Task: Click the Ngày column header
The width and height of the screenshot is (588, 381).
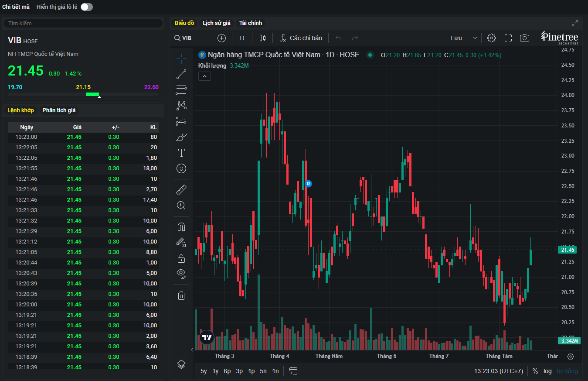Action: [x=27, y=127]
